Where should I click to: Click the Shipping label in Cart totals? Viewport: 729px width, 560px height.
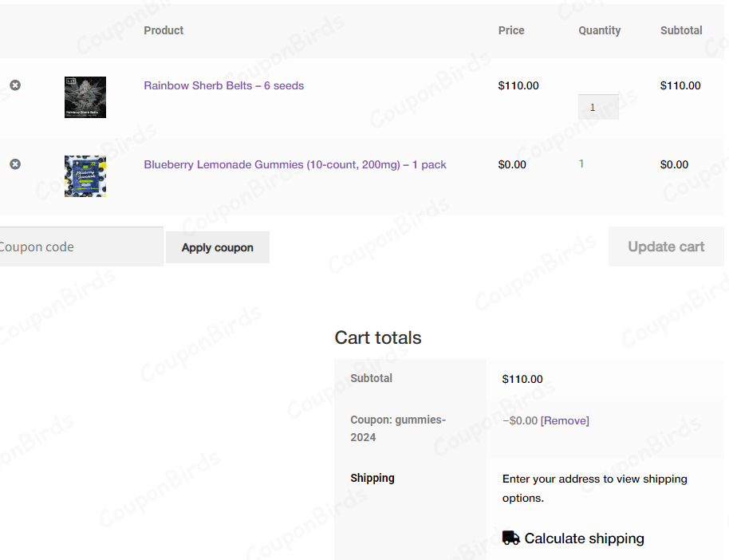pyautogui.click(x=372, y=478)
